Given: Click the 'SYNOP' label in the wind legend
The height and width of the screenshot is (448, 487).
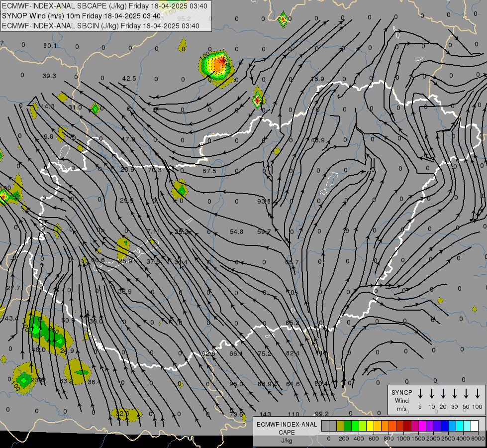Looking at the screenshot, I should [401, 392].
